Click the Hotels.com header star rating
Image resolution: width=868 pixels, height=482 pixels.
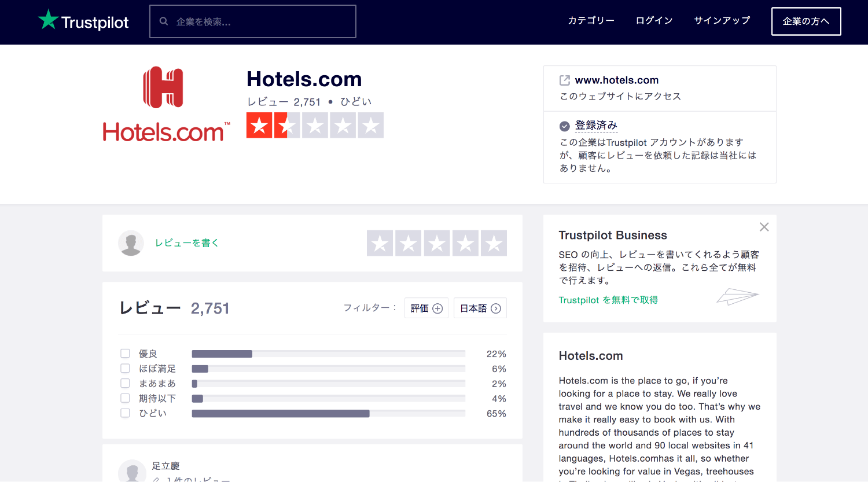pyautogui.click(x=315, y=125)
